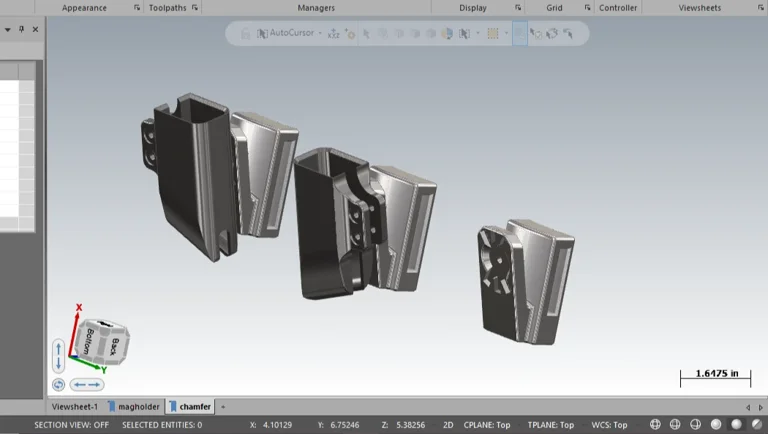Click the vertical pan arrows control
The image size is (768, 434).
point(59,355)
